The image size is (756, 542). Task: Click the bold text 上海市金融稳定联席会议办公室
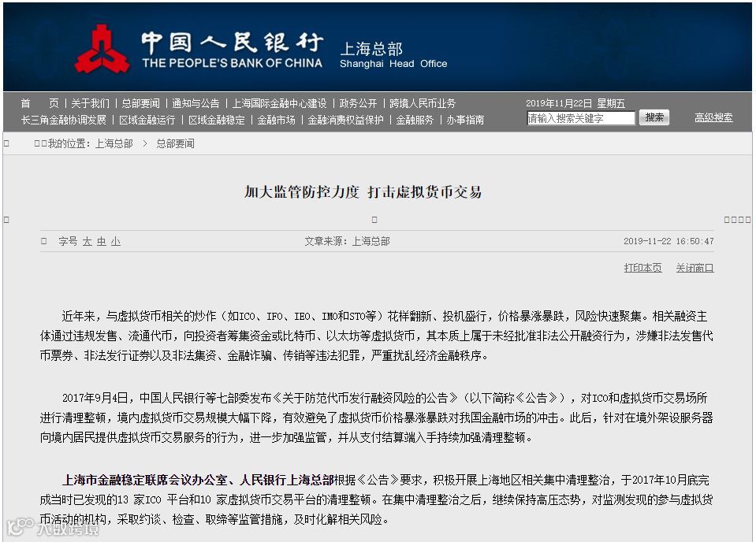pyautogui.click(x=144, y=480)
